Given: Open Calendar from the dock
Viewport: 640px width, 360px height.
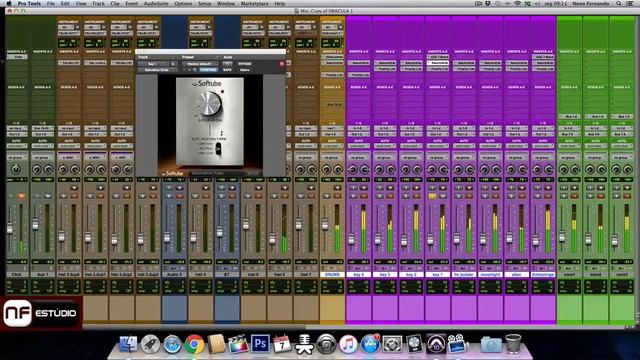Looking at the screenshot, I should click(282, 344).
